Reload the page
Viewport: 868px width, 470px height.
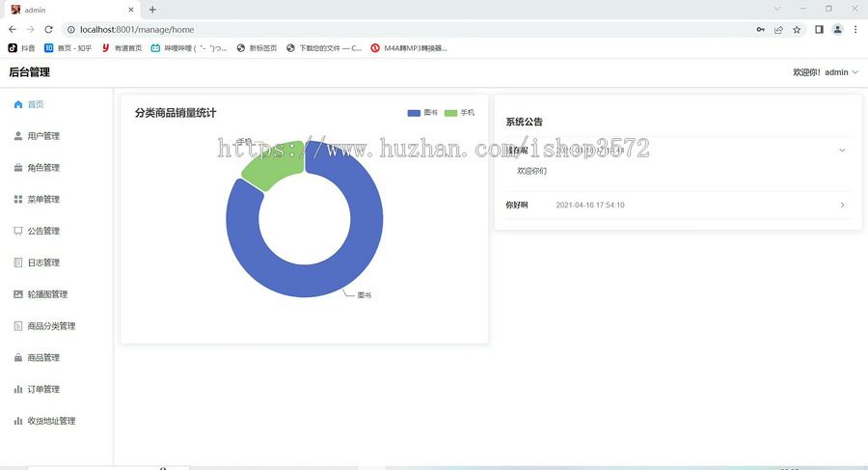tap(49, 29)
